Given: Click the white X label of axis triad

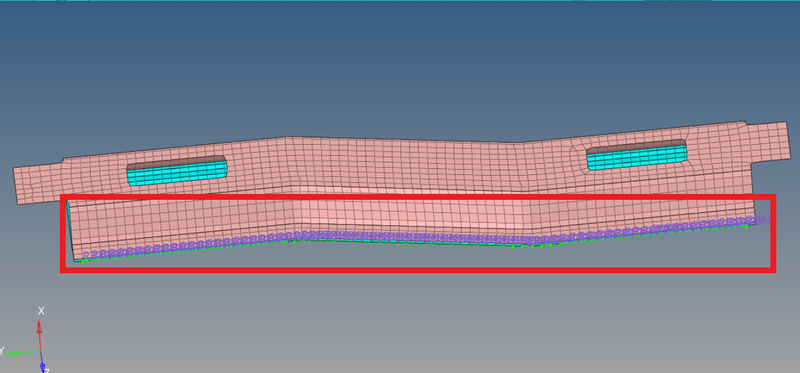Looking at the screenshot, I should (x=41, y=311).
